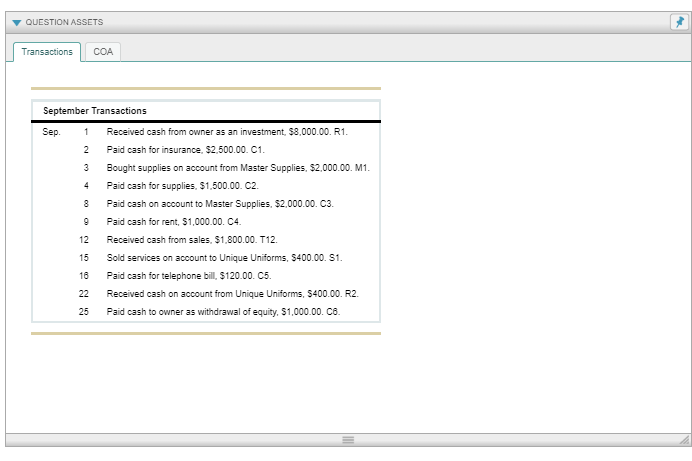
Task: Switch to the Transactions tab
Action: [x=47, y=52]
